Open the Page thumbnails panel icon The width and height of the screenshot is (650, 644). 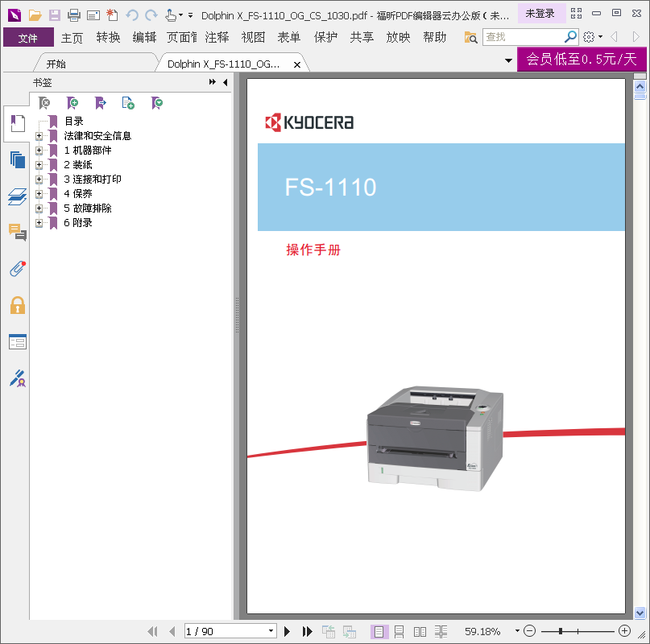(18, 159)
